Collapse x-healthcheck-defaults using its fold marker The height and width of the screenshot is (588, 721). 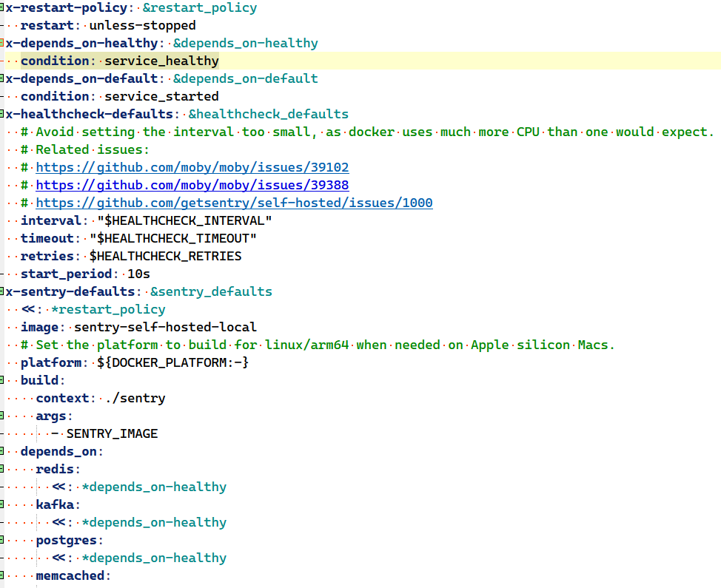coord(2,115)
